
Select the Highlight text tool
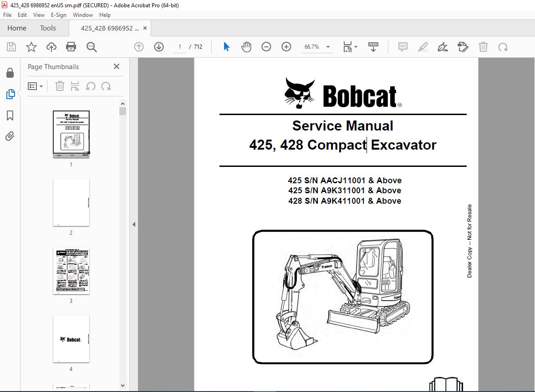coord(423,47)
